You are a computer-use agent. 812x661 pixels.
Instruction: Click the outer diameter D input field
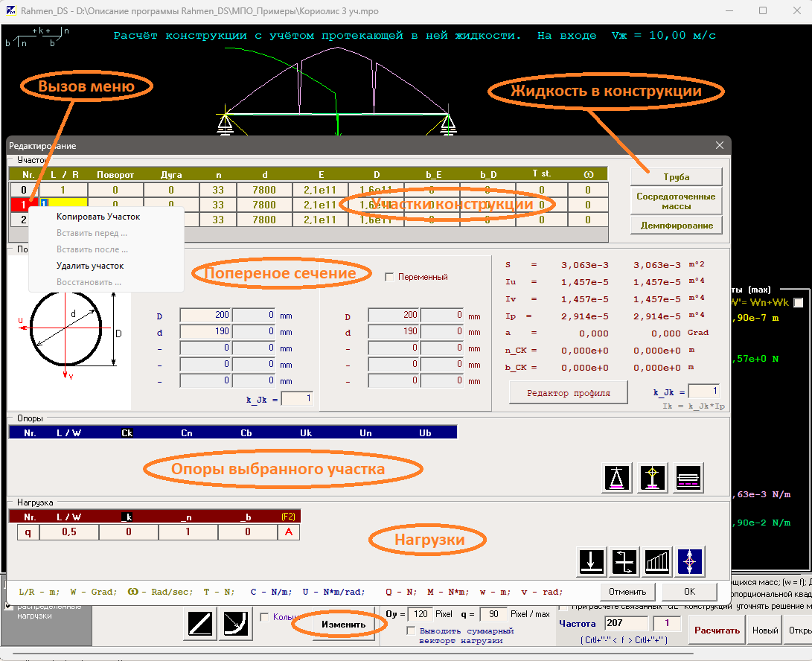point(205,316)
